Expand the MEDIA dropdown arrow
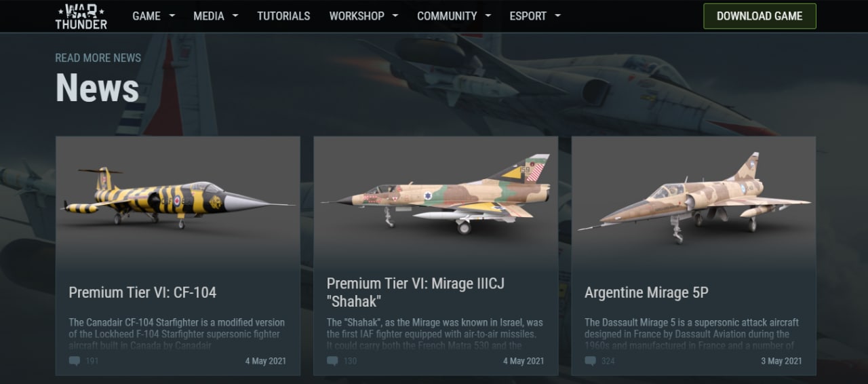The height and width of the screenshot is (384, 868). 235,16
